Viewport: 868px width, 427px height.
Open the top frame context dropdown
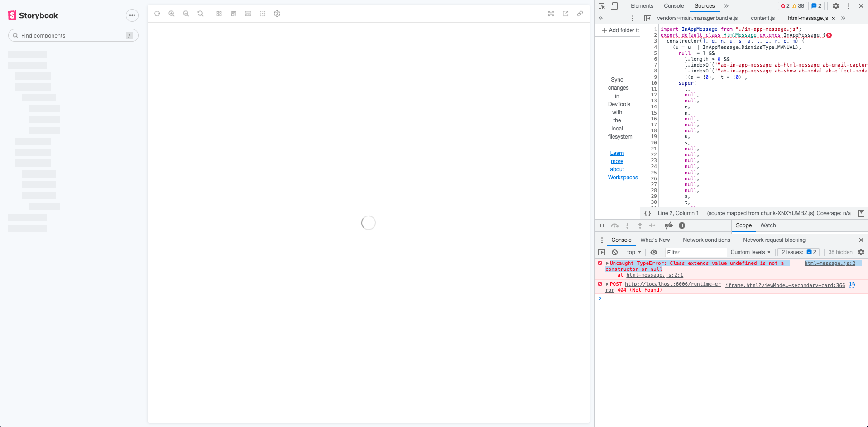[633, 252]
